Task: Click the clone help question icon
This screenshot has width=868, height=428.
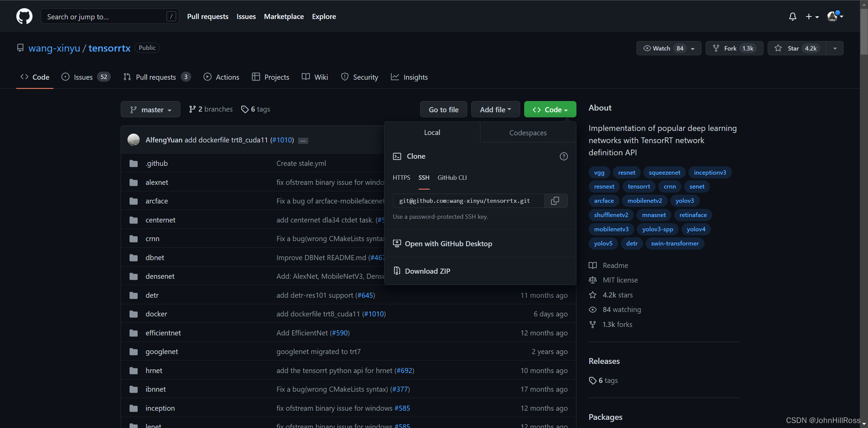Action: (x=564, y=156)
